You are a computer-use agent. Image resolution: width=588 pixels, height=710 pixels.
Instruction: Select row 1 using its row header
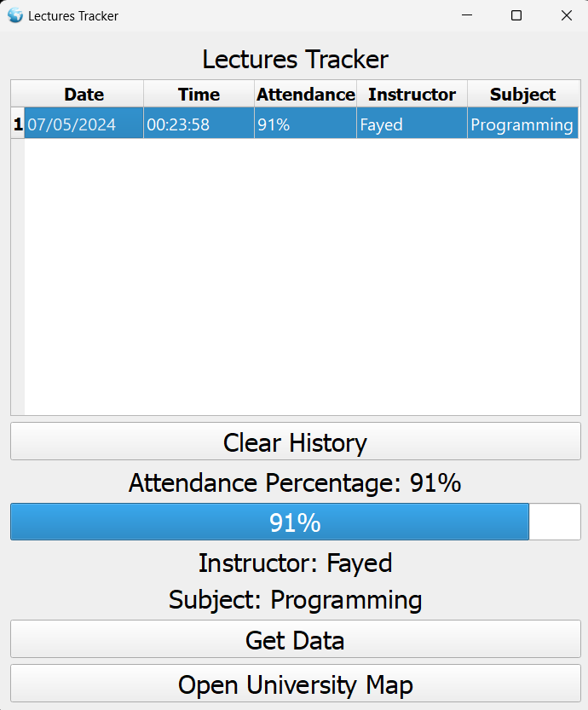pos(18,124)
